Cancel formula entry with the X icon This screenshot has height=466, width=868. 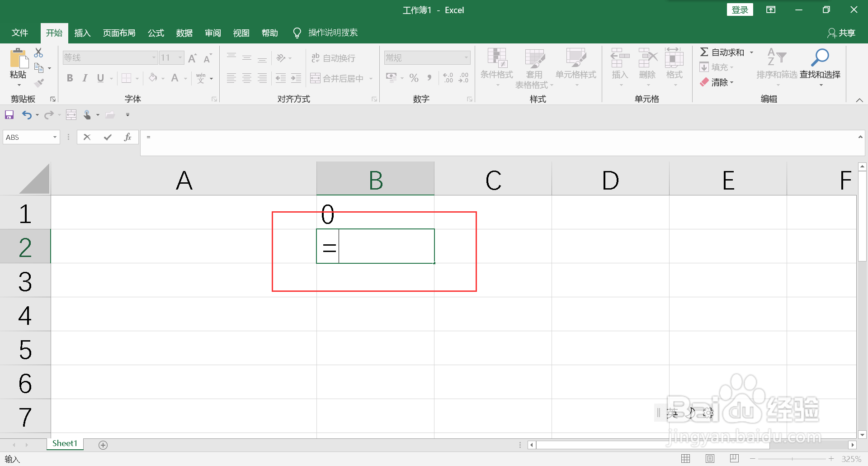(x=87, y=137)
